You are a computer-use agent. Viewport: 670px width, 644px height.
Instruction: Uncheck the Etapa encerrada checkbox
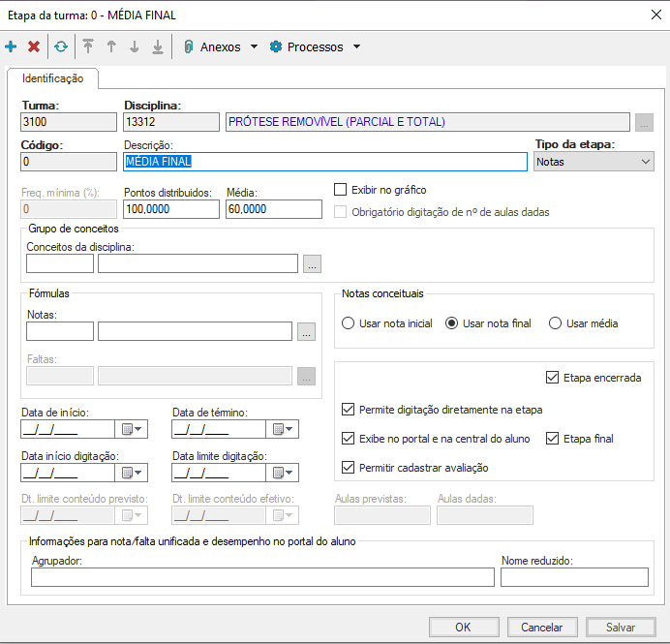tap(553, 378)
